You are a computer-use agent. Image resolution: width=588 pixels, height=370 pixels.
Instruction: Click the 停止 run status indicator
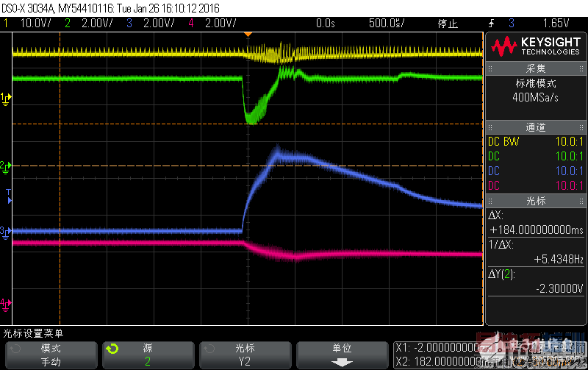(448, 24)
